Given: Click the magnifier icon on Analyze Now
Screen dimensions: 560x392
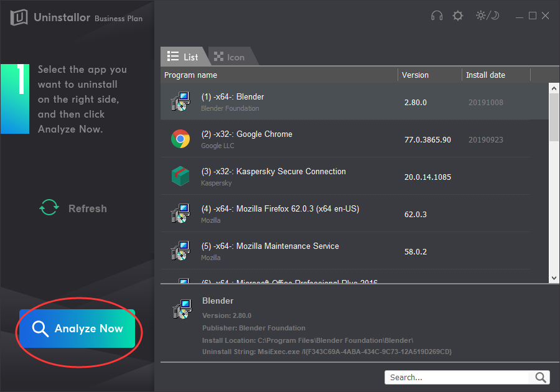Looking at the screenshot, I should (x=40, y=329).
